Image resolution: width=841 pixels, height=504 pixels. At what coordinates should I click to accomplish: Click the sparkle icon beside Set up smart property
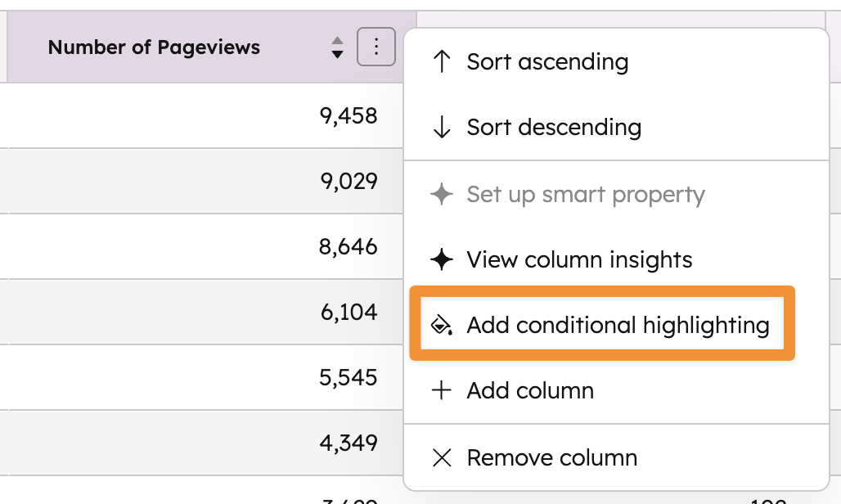[x=442, y=195]
